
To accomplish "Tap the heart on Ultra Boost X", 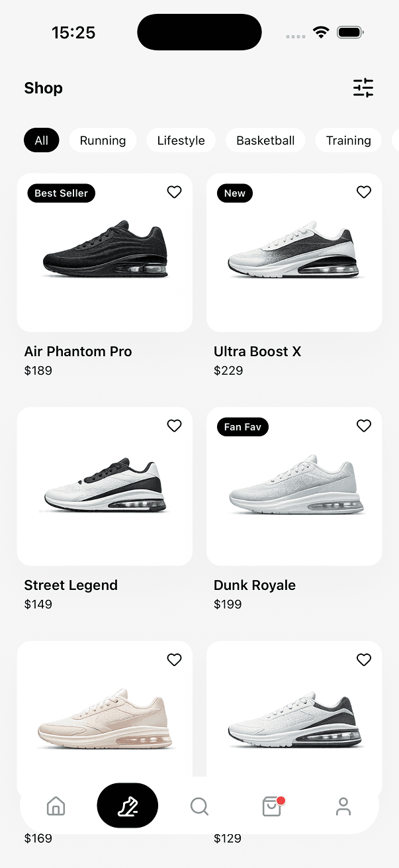I will click(364, 191).
